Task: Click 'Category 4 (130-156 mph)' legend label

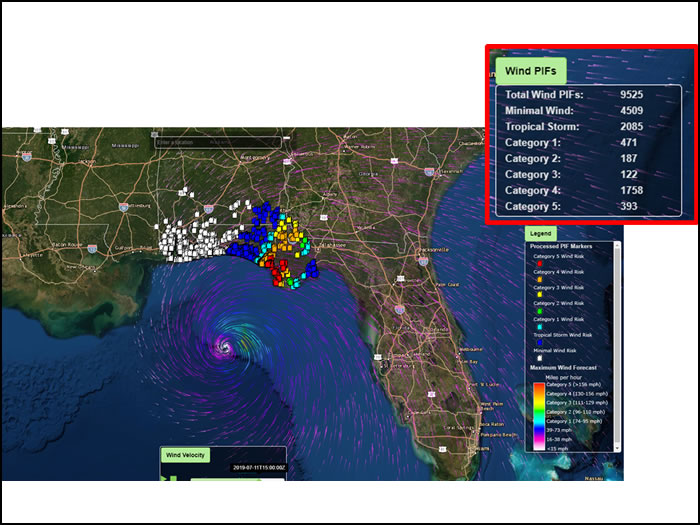Action: (x=577, y=394)
